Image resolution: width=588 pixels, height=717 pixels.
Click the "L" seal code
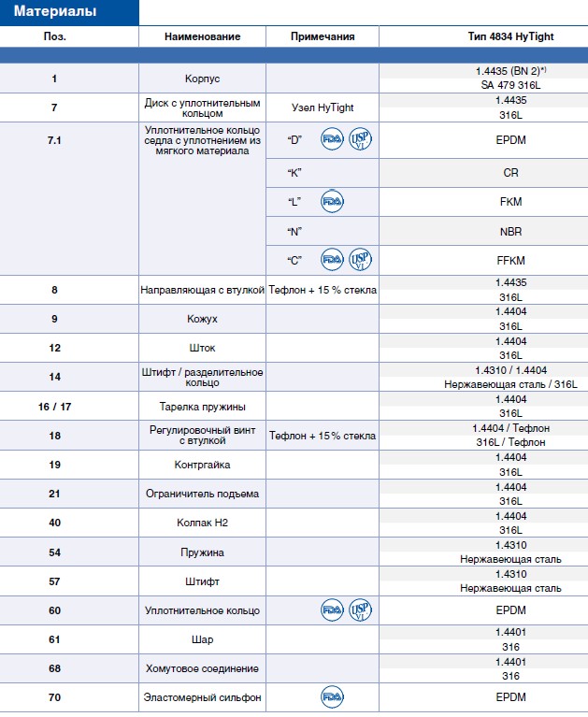(294, 202)
